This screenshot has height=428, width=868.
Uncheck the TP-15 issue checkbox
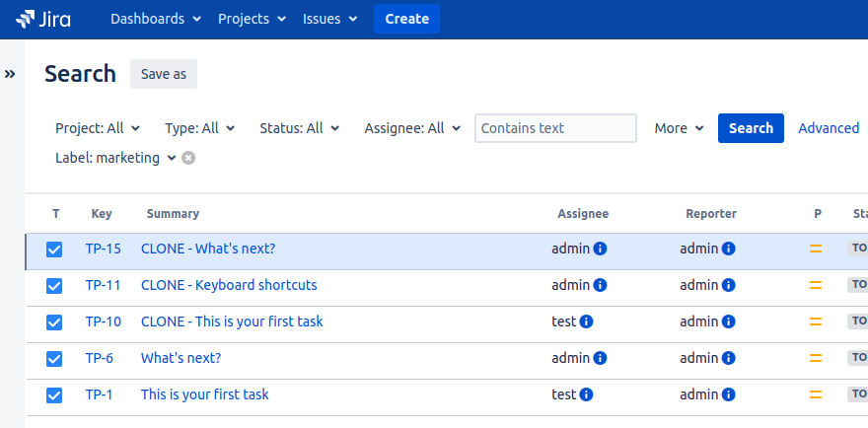[x=54, y=250]
